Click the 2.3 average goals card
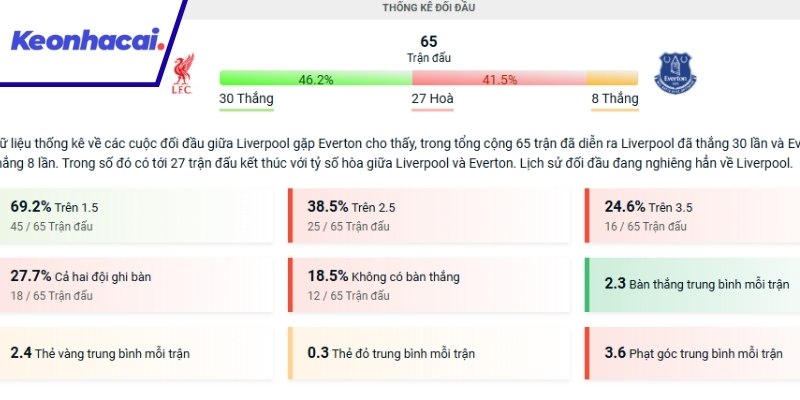 pos(692,284)
